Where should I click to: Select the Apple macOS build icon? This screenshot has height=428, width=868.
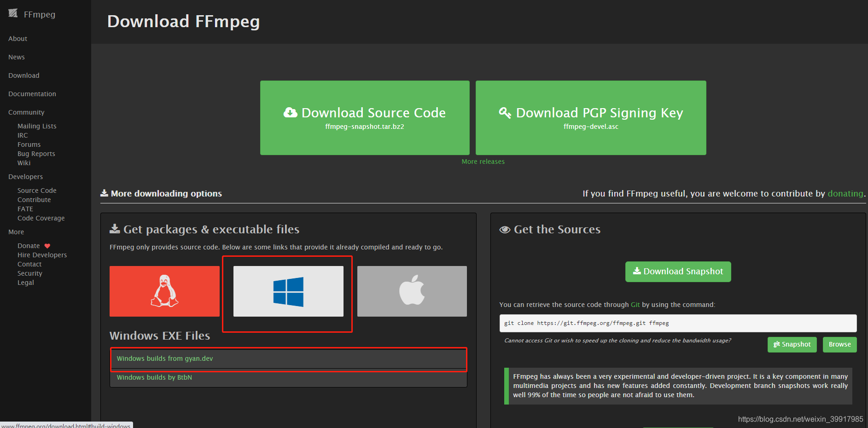click(x=411, y=291)
